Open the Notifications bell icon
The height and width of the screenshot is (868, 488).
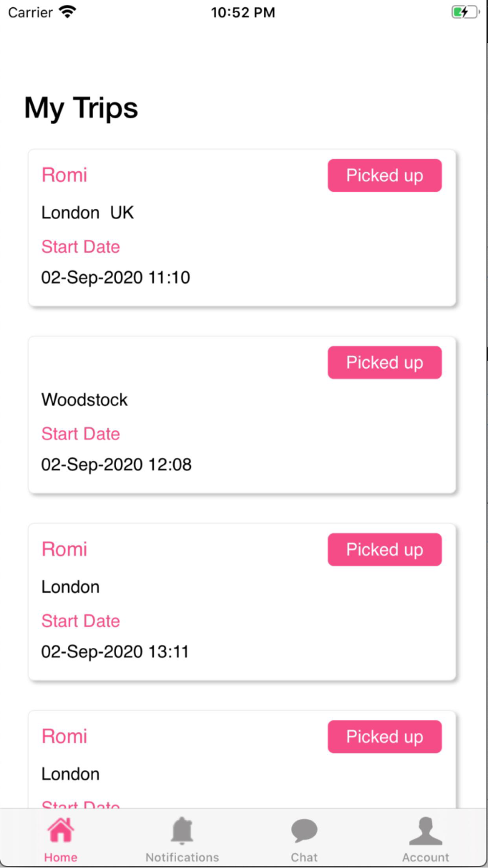click(x=182, y=830)
